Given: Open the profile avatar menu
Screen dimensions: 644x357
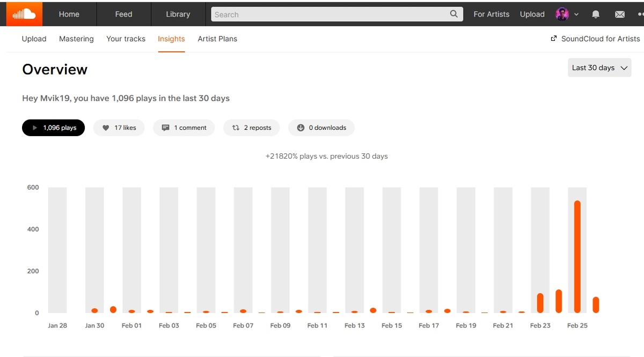Looking at the screenshot, I should [562, 14].
